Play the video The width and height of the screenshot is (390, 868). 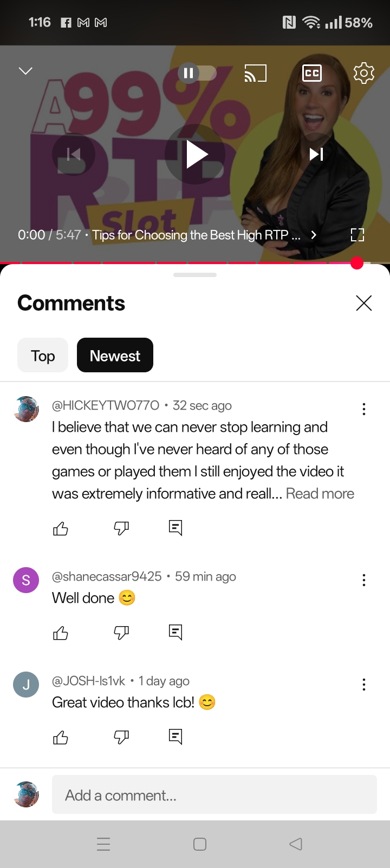coord(195,154)
